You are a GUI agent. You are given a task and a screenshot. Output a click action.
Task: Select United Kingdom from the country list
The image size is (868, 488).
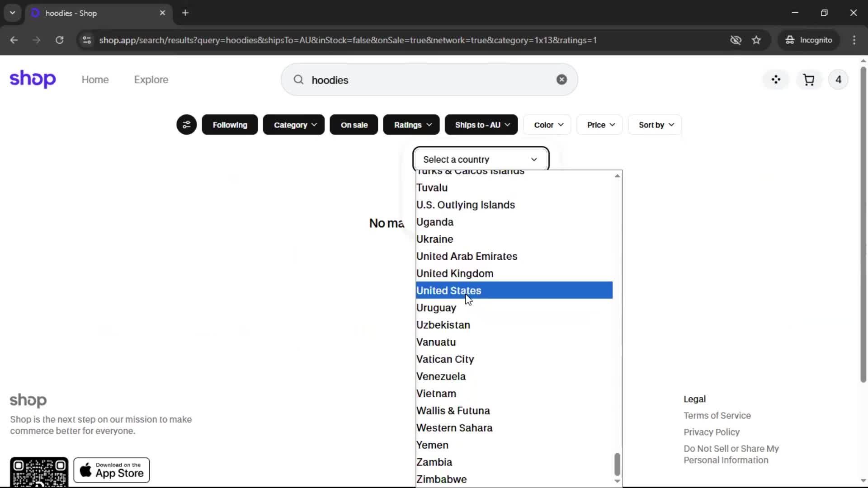(x=454, y=273)
